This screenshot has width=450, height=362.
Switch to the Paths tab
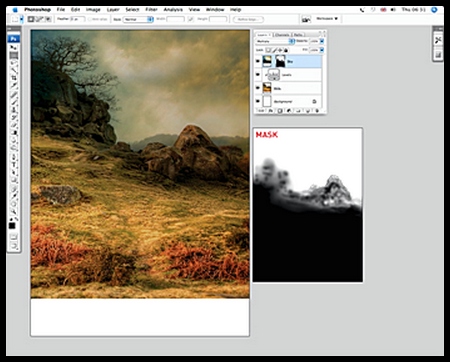299,35
